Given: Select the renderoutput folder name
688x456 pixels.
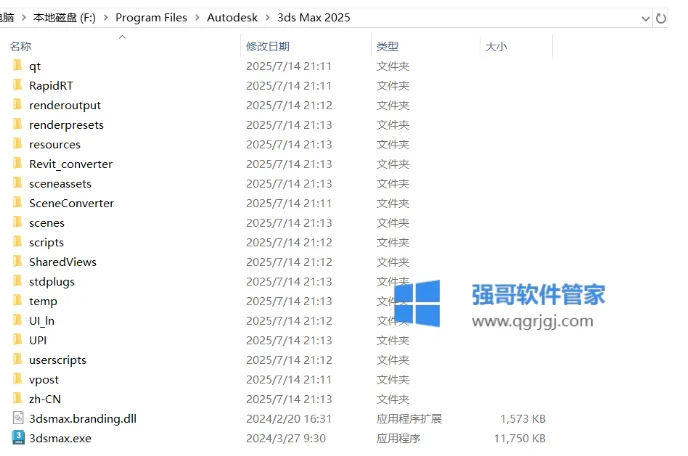Looking at the screenshot, I should (65, 105).
